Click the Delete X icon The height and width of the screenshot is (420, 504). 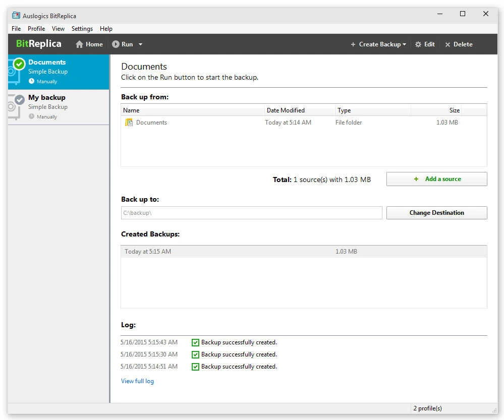[x=447, y=45]
